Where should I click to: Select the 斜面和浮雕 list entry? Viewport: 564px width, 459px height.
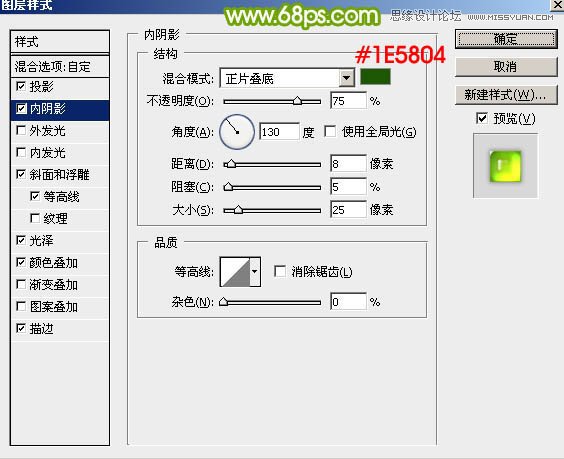59,175
